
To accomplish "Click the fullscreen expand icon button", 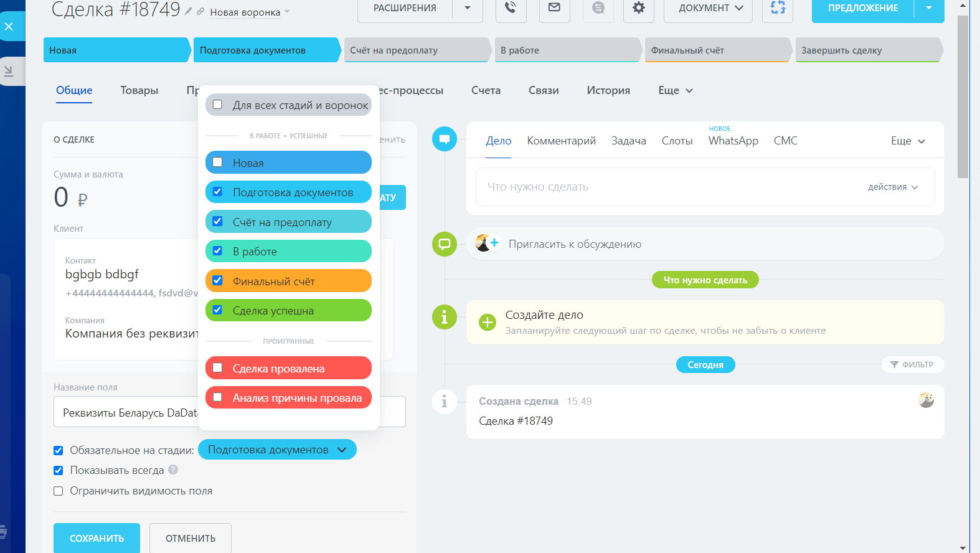I will pyautogui.click(x=778, y=8).
